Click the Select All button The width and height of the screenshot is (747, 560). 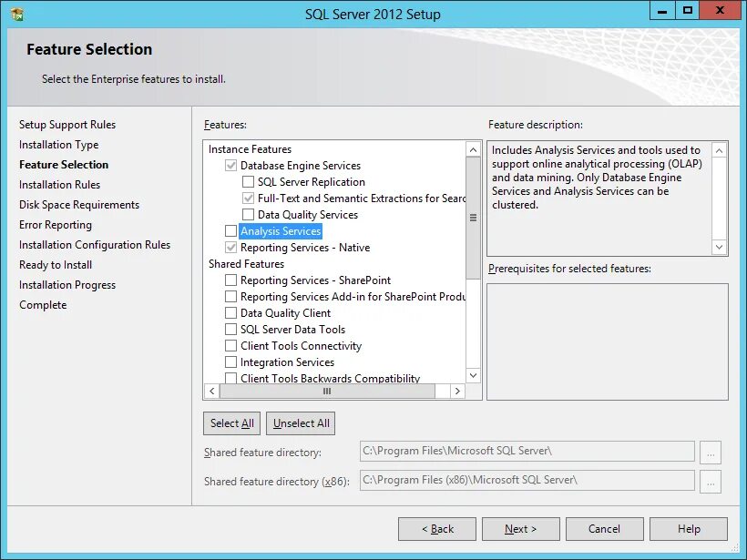pyautogui.click(x=232, y=423)
